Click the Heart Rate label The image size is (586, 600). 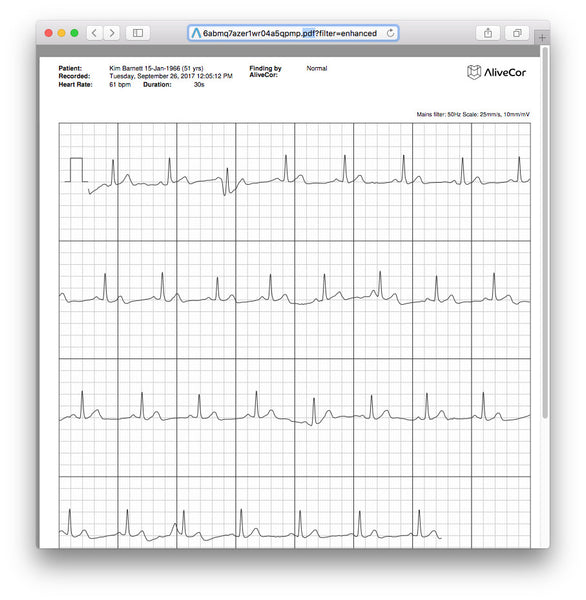tap(75, 85)
